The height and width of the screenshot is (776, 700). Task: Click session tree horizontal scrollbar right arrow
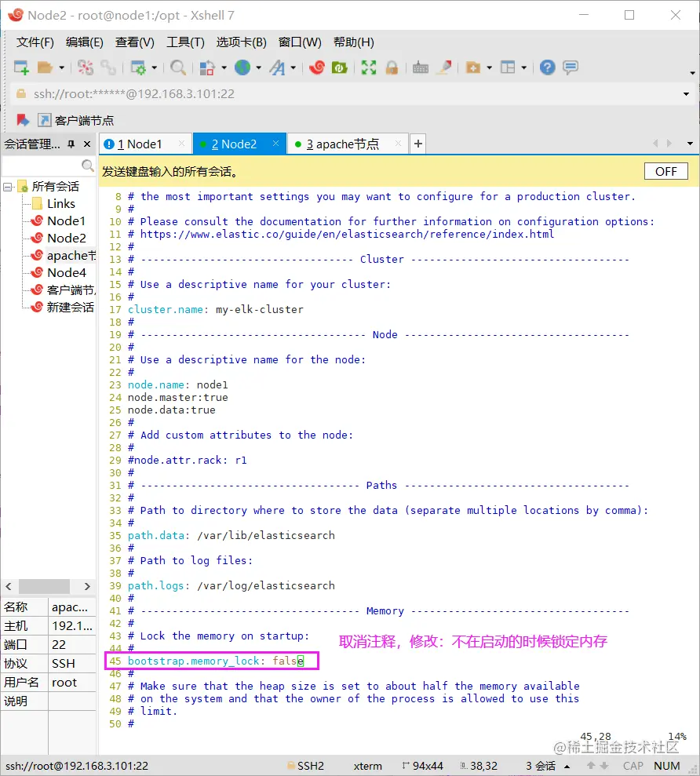(x=87, y=586)
